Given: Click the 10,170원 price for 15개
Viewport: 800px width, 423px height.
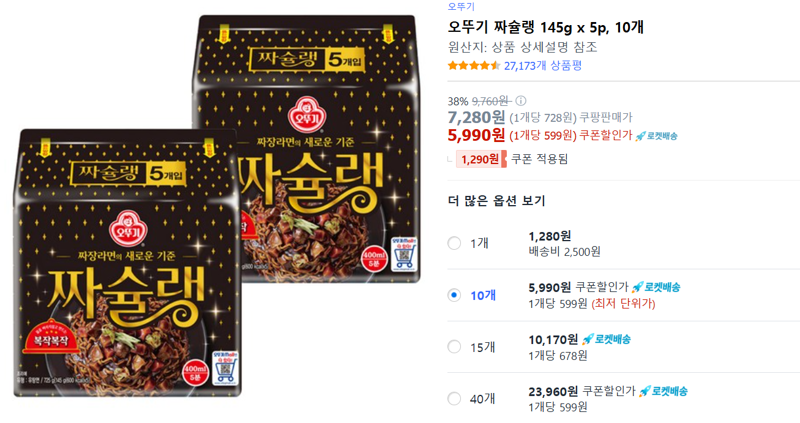Looking at the screenshot, I should (553, 339).
